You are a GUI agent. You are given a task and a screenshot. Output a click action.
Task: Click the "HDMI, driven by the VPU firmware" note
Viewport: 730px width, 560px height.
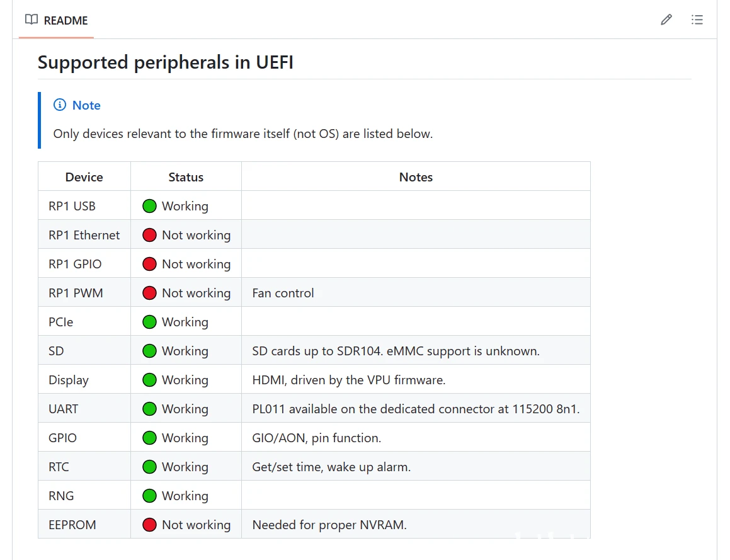[349, 380]
